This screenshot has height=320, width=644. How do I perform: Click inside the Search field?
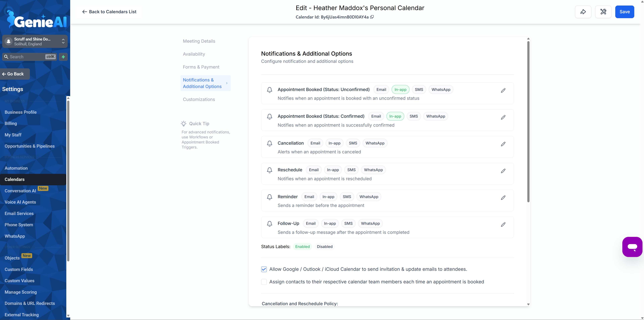pyautogui.click(x=25, y=57)
